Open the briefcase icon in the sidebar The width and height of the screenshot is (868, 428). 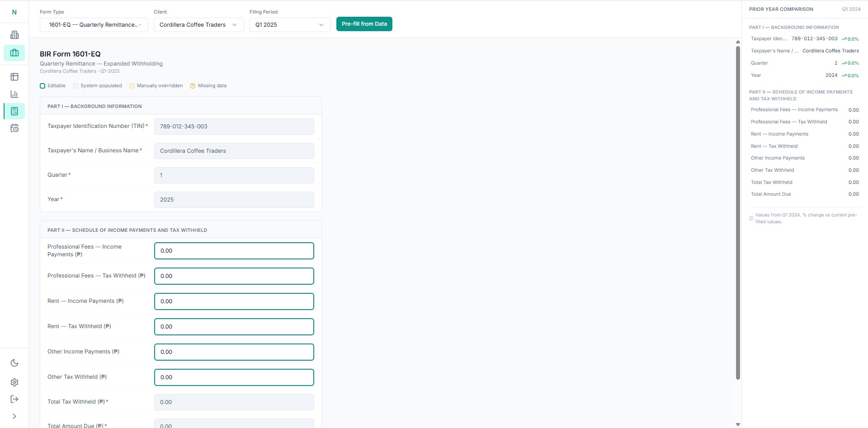(x=14, y=53)
